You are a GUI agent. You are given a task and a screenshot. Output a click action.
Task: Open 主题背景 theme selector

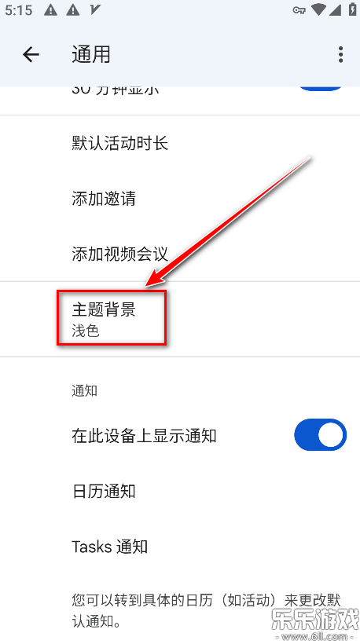pos(180,319)
